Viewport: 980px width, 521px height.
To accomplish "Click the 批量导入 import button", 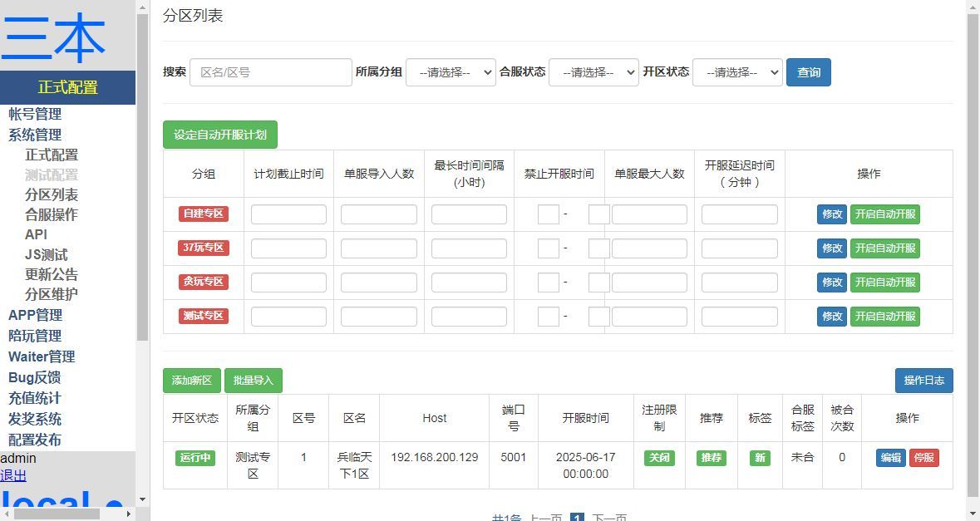I will pos(253,381).
